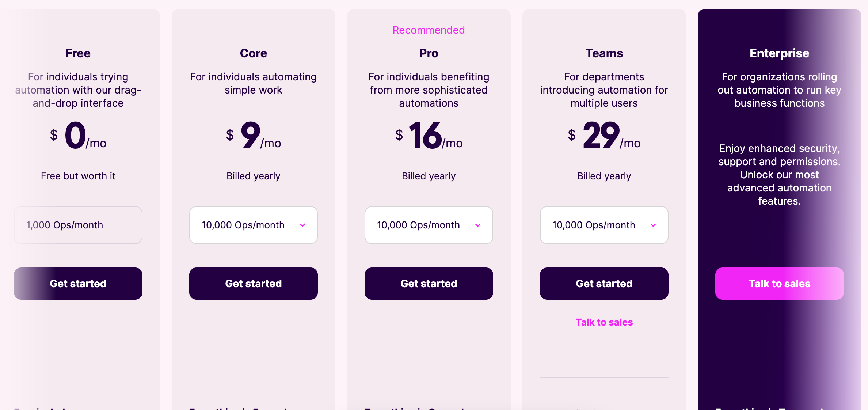Viewport: 868px width, 410px height.
Task: Click the $16/mo Pro price
Action: (x=429, y=136)
